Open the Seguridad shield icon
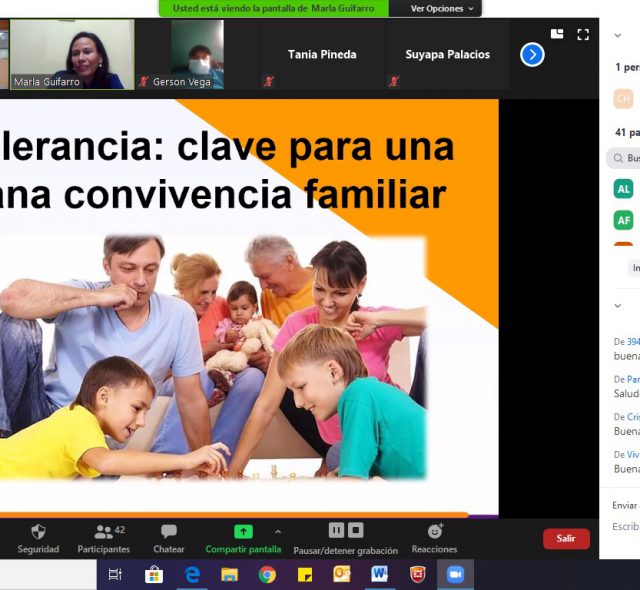This screenshot has height=590, width=640. [x=38, y=532]
